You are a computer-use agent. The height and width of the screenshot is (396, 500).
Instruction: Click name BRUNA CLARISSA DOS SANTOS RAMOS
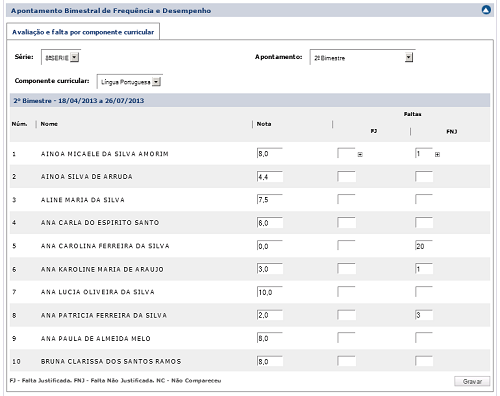click(x=111, y=361)
